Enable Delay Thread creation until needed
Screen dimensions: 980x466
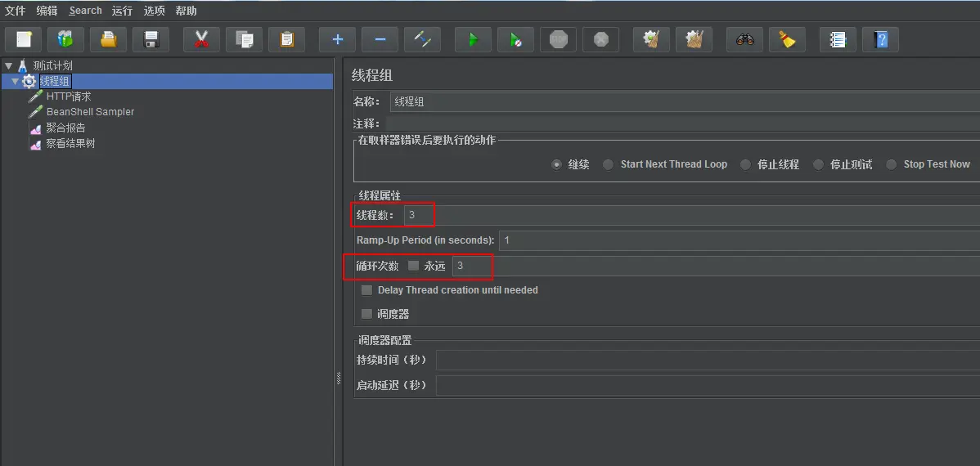(x=366, y=290)
